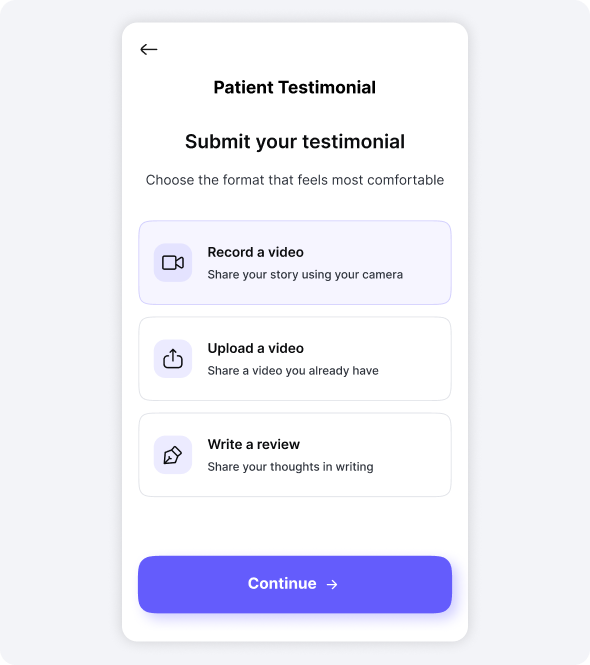The height and width of the screenshot is (665, 590).
Task: Click the Patient Testimonial page title
Action: (294, 87)
